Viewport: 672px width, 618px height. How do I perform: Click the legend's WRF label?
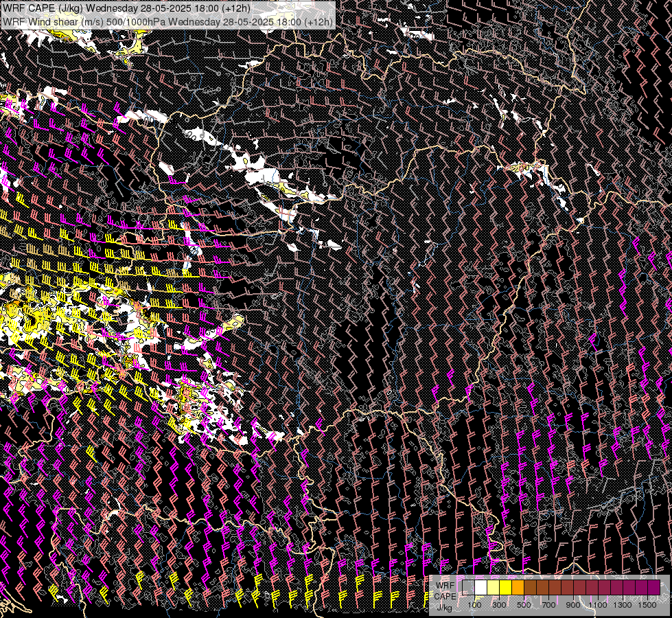click(x=445, y=586)
